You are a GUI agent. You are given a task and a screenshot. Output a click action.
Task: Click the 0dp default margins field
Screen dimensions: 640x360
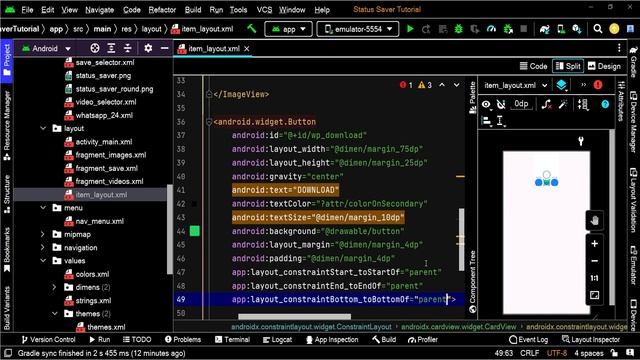(x=521, y=104)
